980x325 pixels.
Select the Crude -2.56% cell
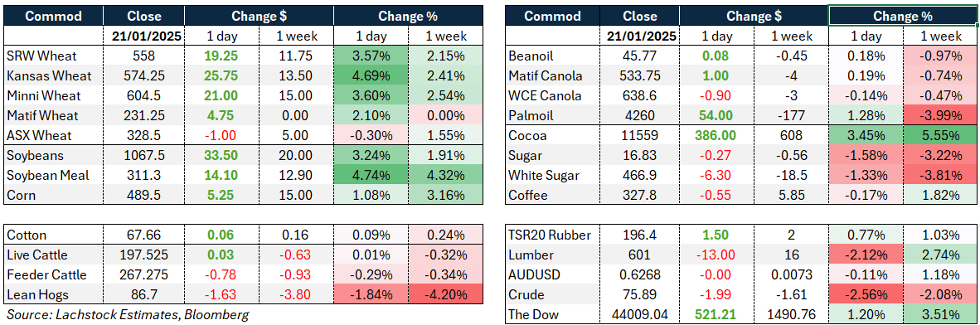867,296
